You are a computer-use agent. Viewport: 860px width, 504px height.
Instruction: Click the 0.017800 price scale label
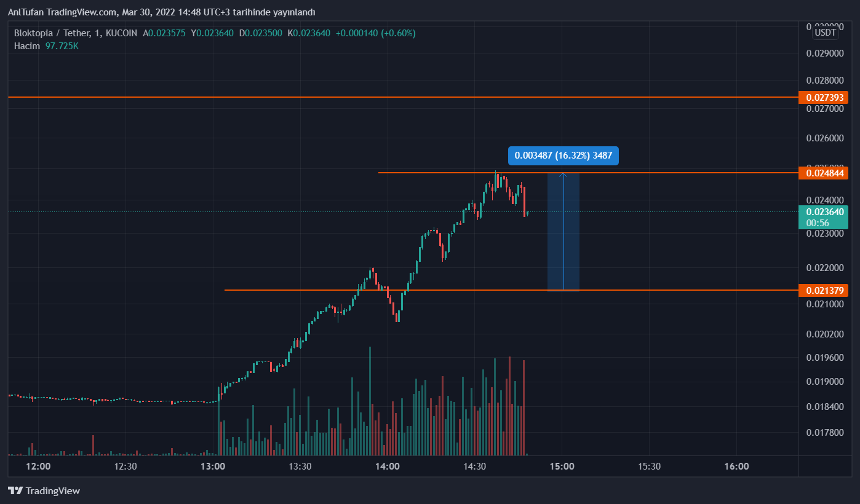[825, 433]
